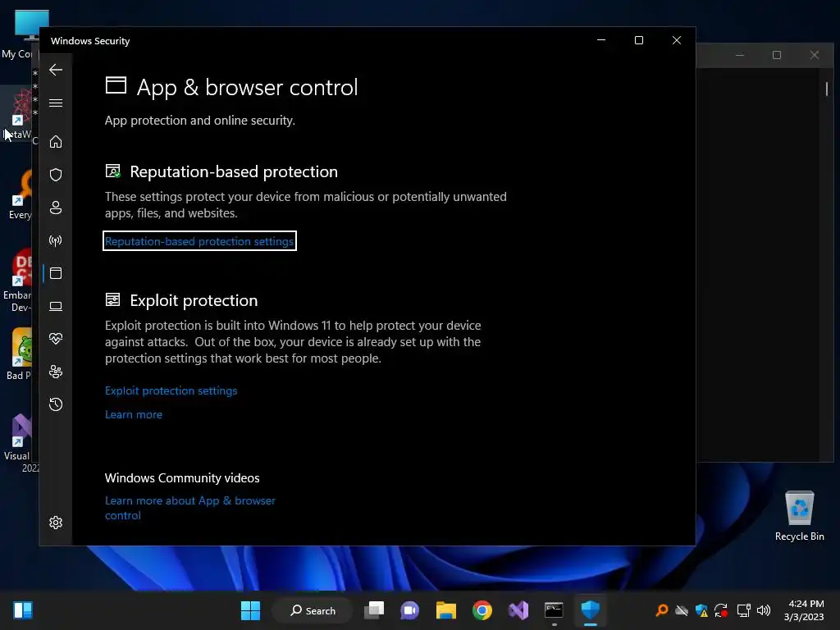Click Learn more under Exploit protection

134,414
